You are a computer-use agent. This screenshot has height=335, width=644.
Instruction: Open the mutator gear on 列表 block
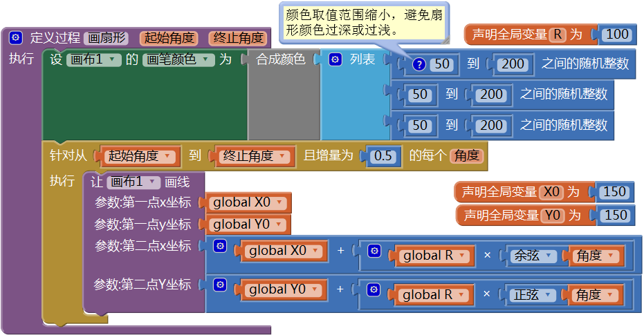coord(335,60)
